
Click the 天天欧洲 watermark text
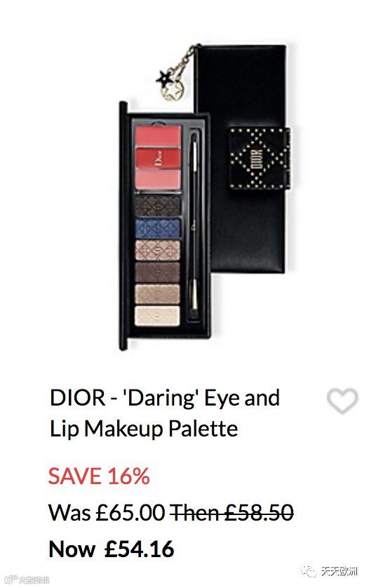(340, 571)
